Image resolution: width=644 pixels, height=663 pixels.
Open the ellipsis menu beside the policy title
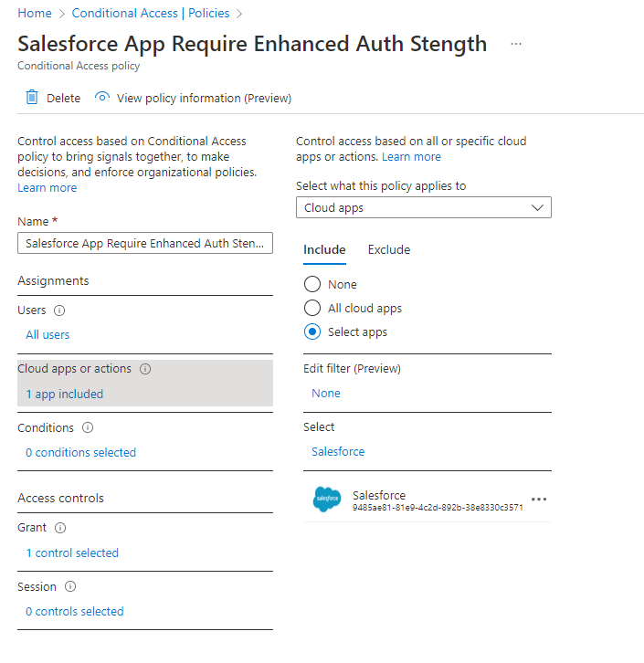point(516,45)
